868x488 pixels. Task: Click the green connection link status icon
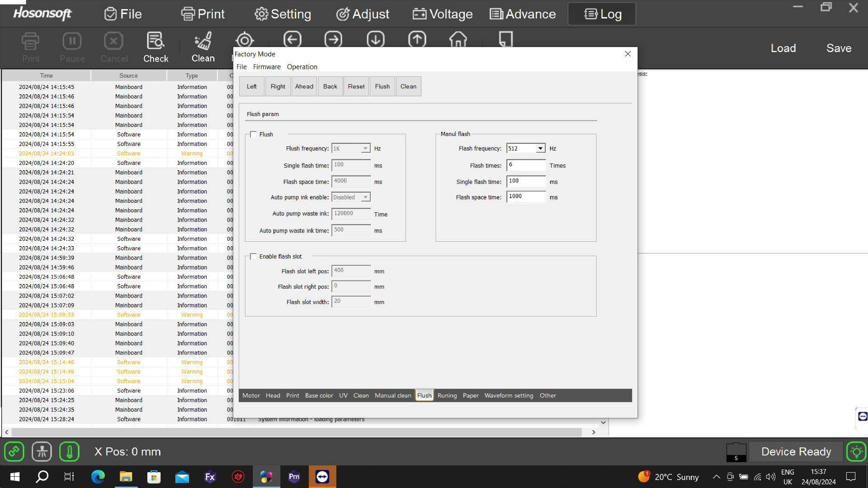pyautogui.click(x=14, y=451)
